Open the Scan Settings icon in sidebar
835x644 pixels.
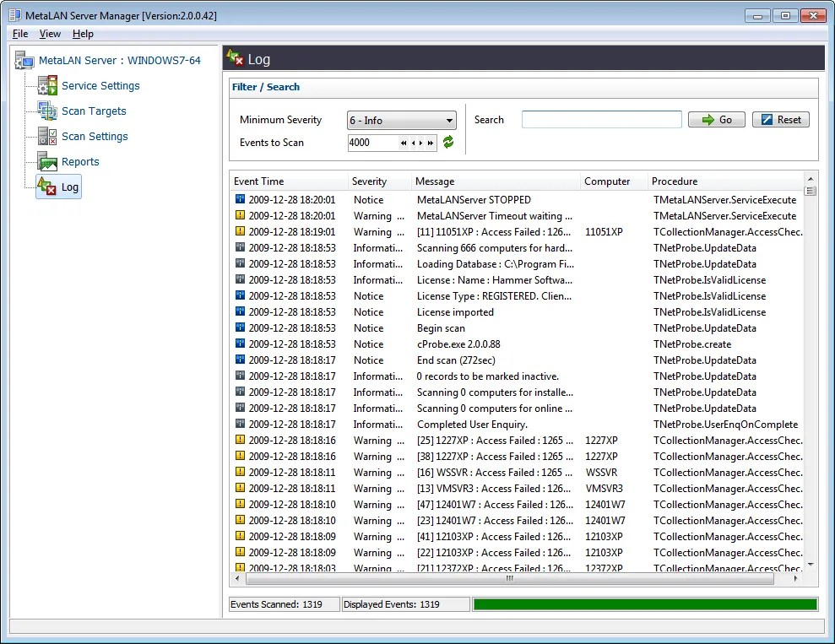pos(47,136)
